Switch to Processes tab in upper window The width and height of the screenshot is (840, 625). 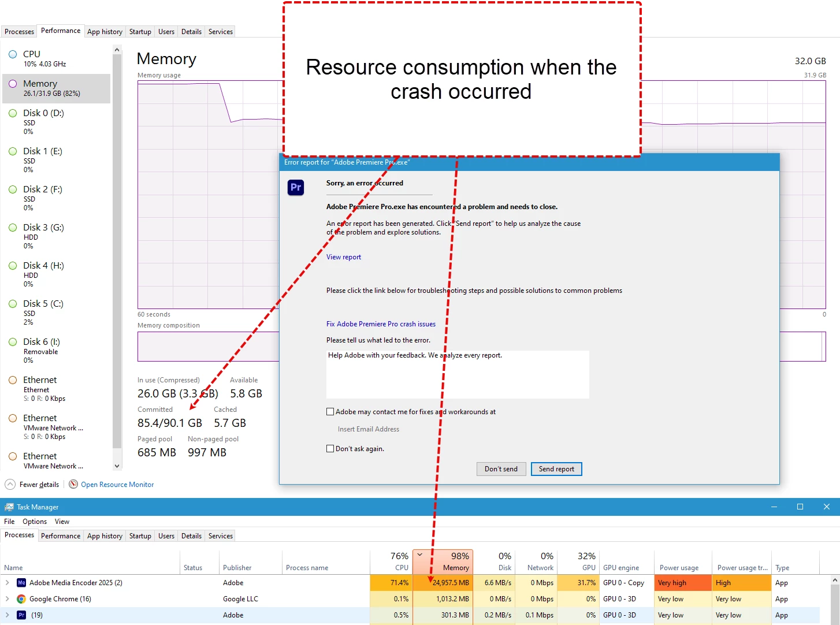[x=19, y=32]
